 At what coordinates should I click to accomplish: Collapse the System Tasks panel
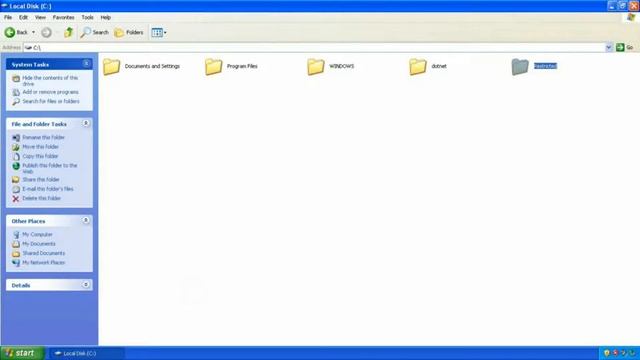point(86,64)
